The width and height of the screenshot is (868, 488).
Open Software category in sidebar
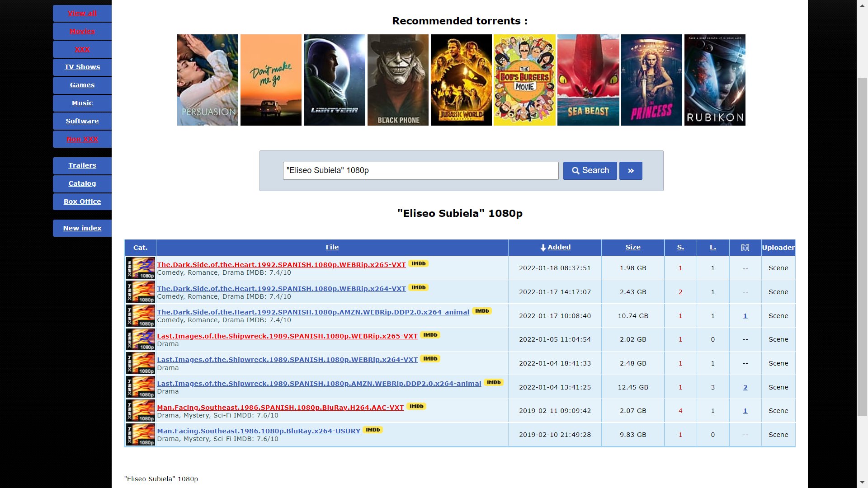tap(82, 121)
